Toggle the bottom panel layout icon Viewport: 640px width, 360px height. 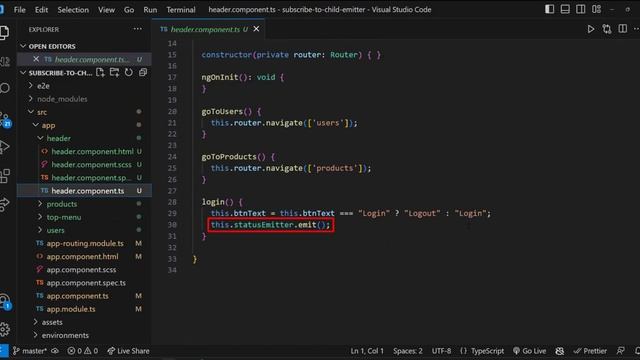[565, 9]
